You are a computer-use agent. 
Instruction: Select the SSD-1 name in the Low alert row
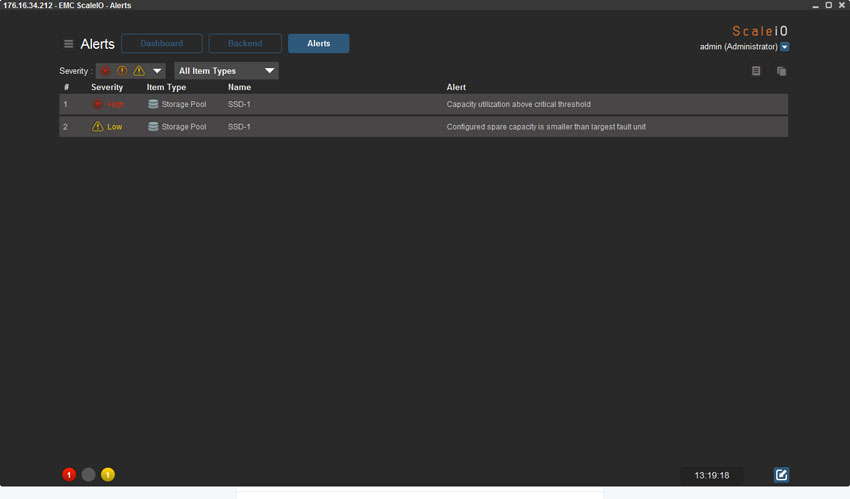tap(239, 127)
